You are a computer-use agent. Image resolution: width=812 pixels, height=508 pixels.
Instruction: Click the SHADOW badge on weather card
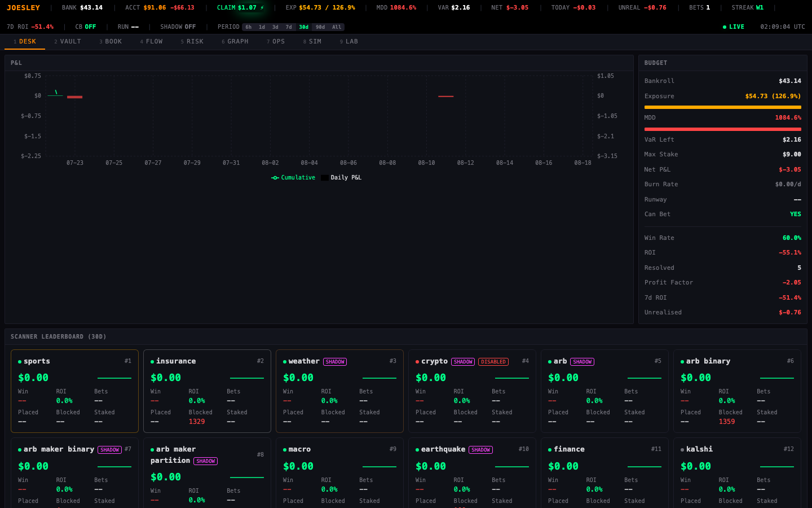click(335, 362)
